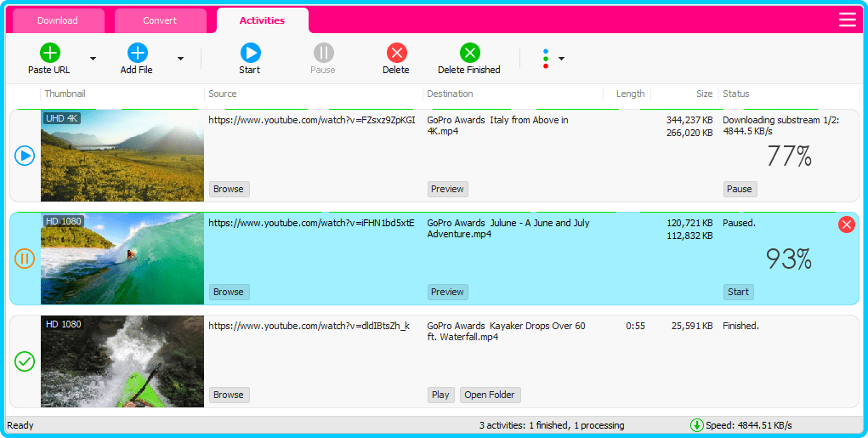868x438 pixels.
Task: Browse source of Julune video
Action: pos(229,292)
